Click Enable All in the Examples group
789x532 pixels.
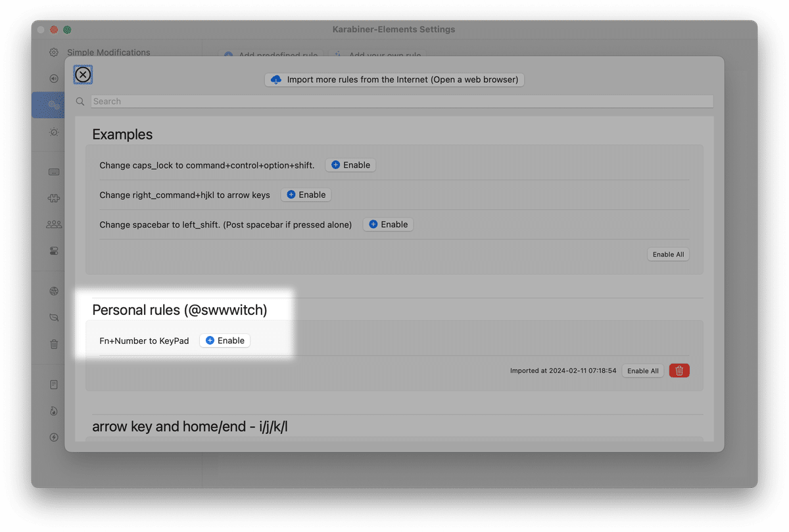pos(668,254)
